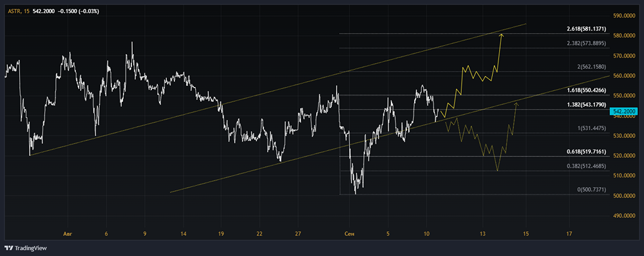This screenshot has height=256, width=644.
Task: Click the 550.0000 price axis label
Action: tap(624, 95)
